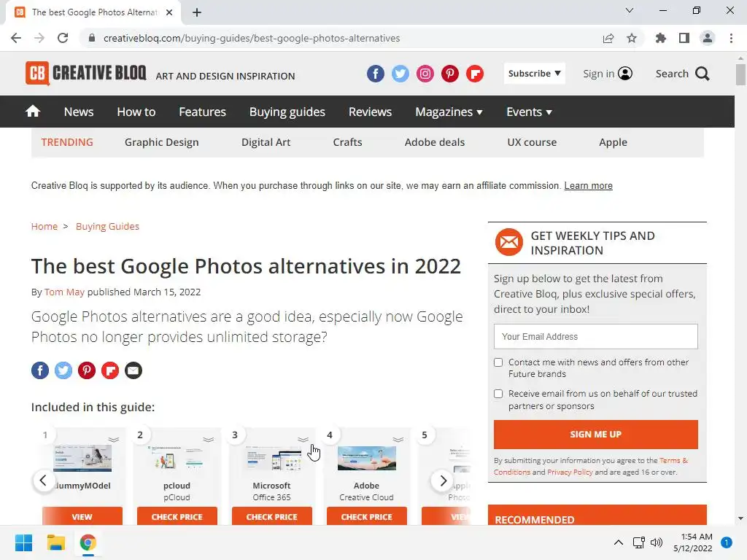This screenshot has width=747, height=560.
Task: Show next items in guide carousel
Action: coord(443,481)
